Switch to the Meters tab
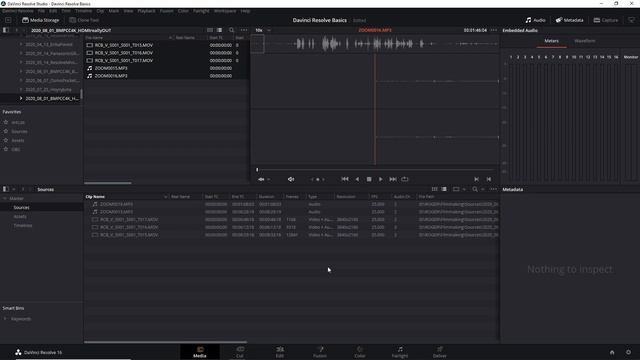This screenshot has height=360, width=640. point(551,41)
